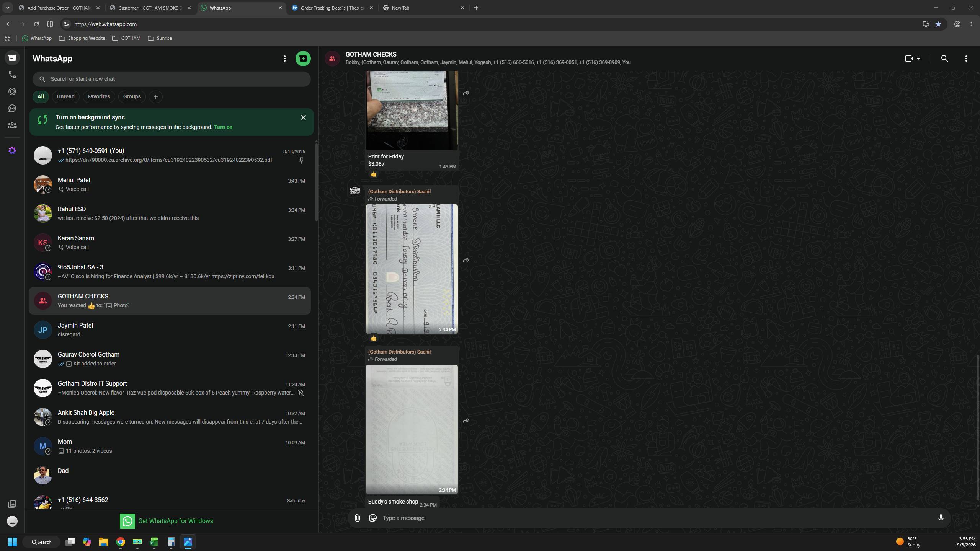The height and width of the screenshot is (551, 980).
Task: Select the Favorites chat filter
Action: (x=98, y=96)
